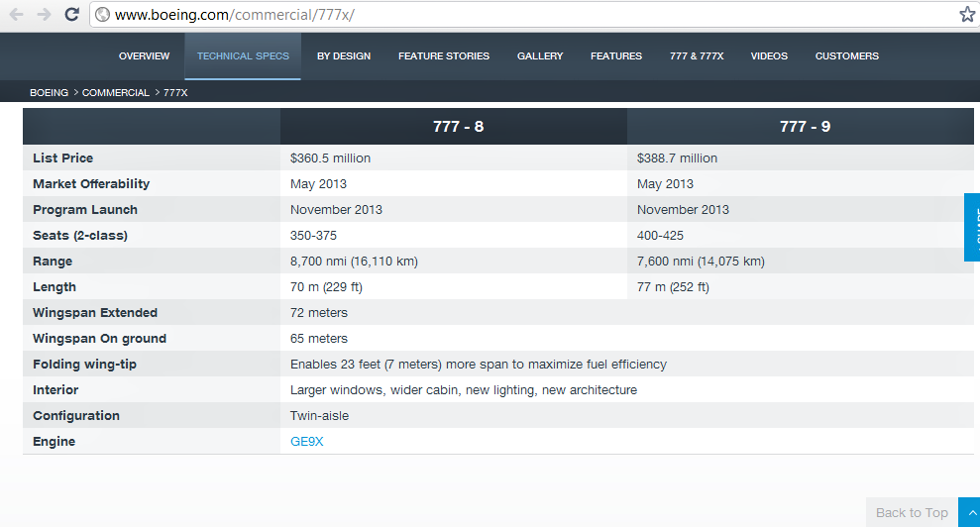Viewport: 980px width, 527px height.
Task: Select the Folding wing-tip row label
Action: 84,364
